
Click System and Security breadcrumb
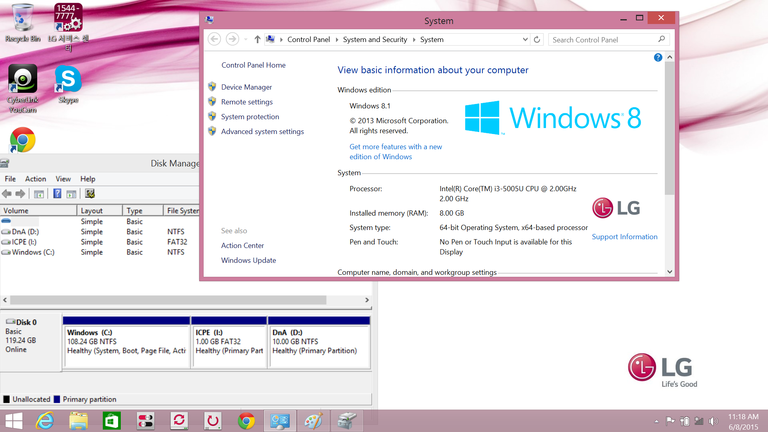click(x=375, y=40)
